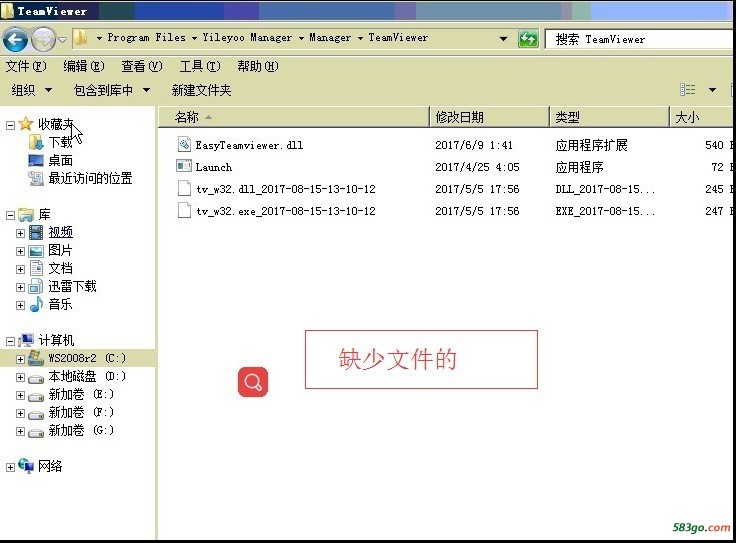The height and width of the screenshot is (543, 736).
Task: Open the 工具(T) menu
Action: click(200, 66)
